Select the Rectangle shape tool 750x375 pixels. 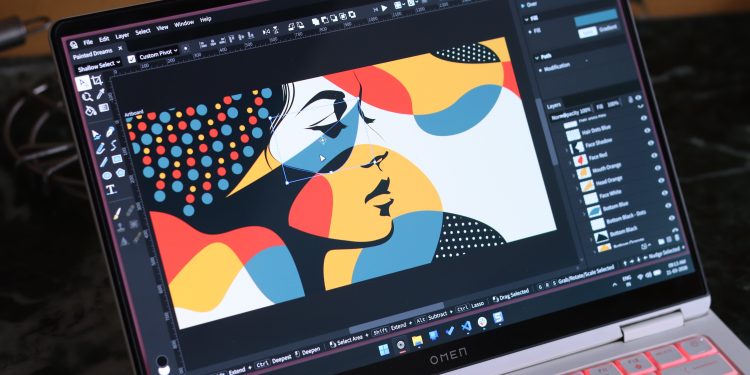click(x=117, y=159)
